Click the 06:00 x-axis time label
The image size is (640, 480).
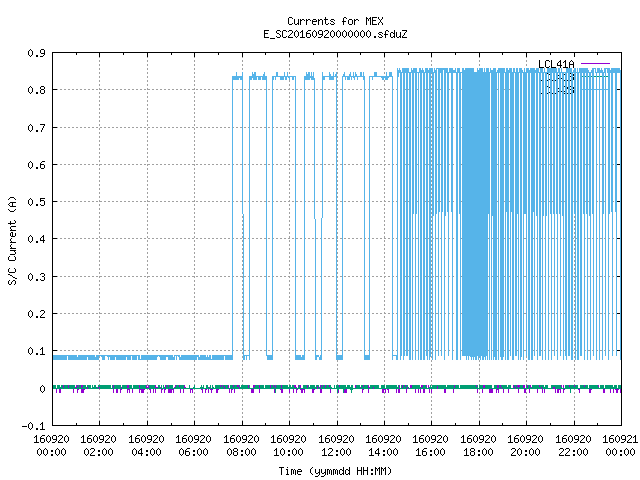point(193,452)
